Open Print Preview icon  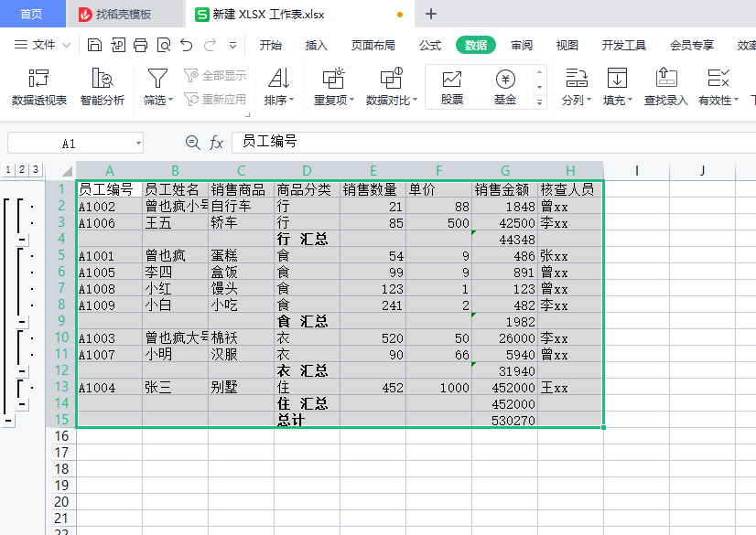(x=164, y=45)
